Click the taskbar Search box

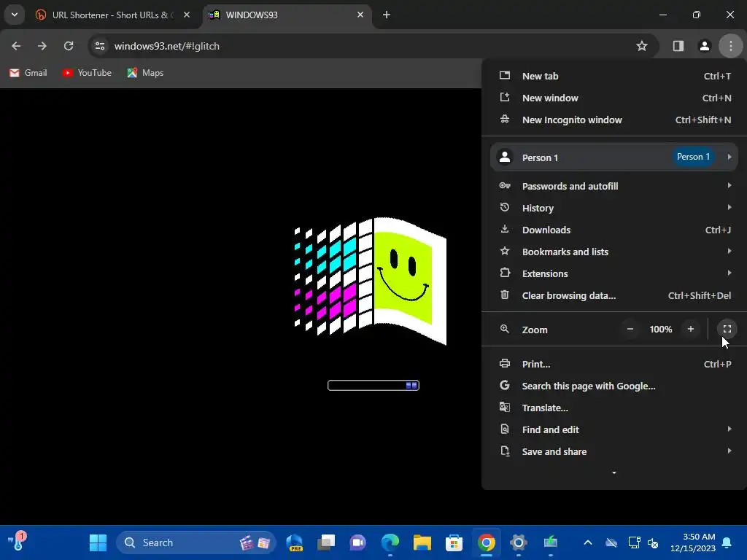pyautogui.click(x=196, y=542)
